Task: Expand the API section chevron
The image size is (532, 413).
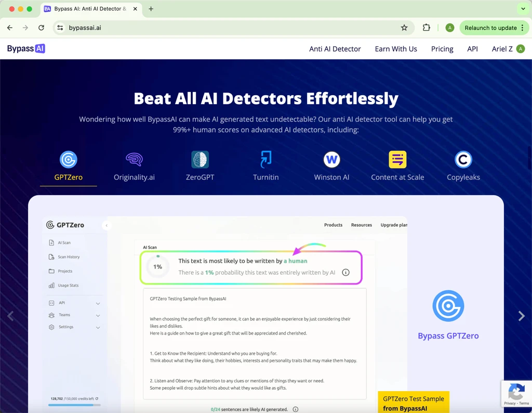Action: tap(98, 303)
